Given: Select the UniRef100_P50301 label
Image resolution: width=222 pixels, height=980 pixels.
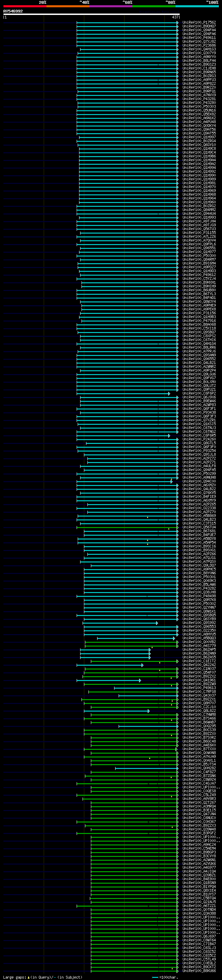Looking at the screenshot, I should point(199,577).
